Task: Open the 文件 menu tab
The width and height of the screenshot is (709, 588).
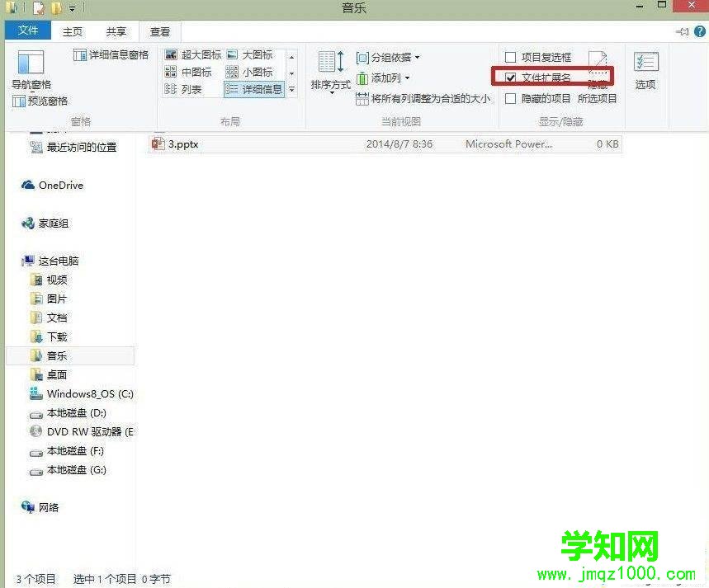Action: pyautogui.click(x=27, y=31)
